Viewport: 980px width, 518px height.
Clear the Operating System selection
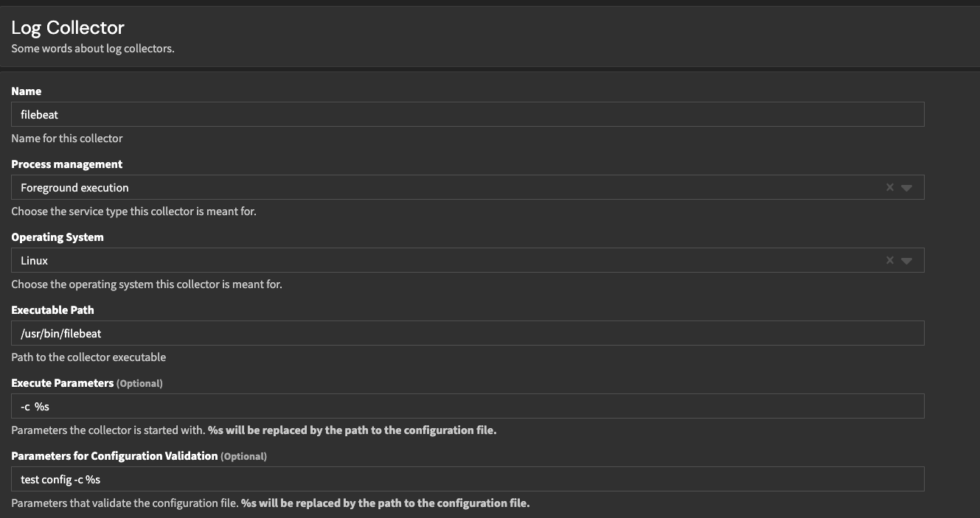pyautogui.click(x=889, y=259)
